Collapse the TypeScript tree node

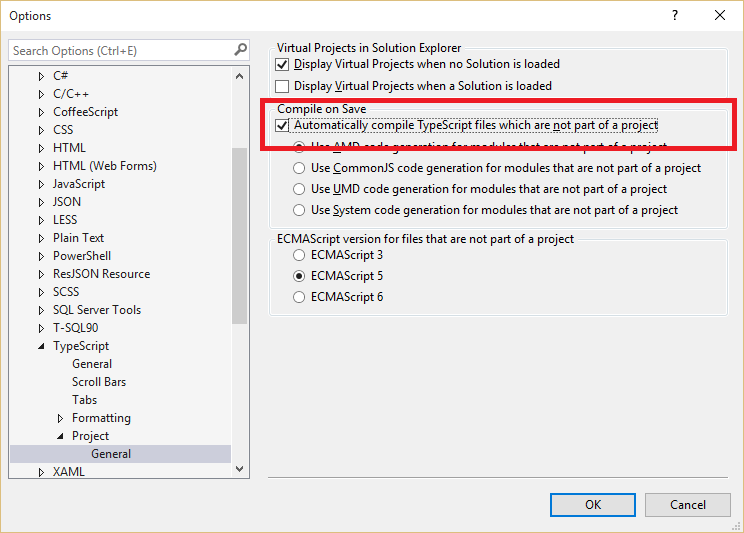41,346
